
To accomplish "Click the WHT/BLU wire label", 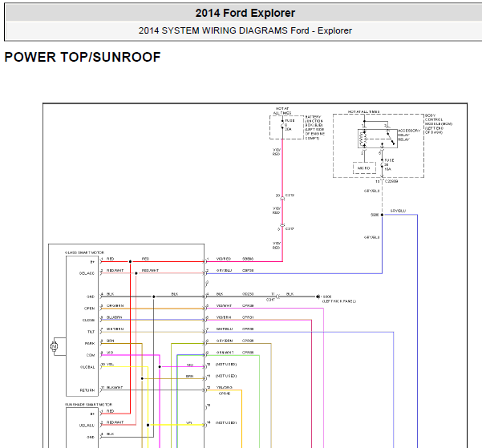I will pos(225,329).
